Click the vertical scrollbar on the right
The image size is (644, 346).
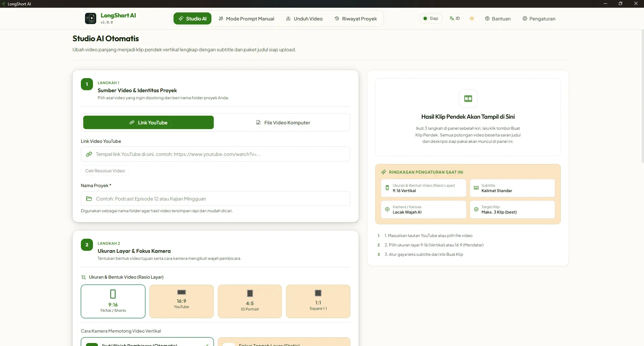click(642, 96)
